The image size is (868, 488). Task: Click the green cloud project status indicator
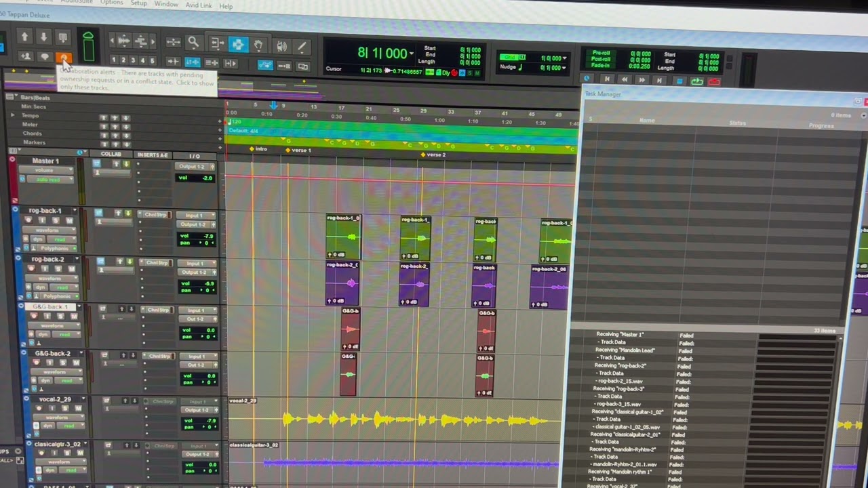pos(88,47)
